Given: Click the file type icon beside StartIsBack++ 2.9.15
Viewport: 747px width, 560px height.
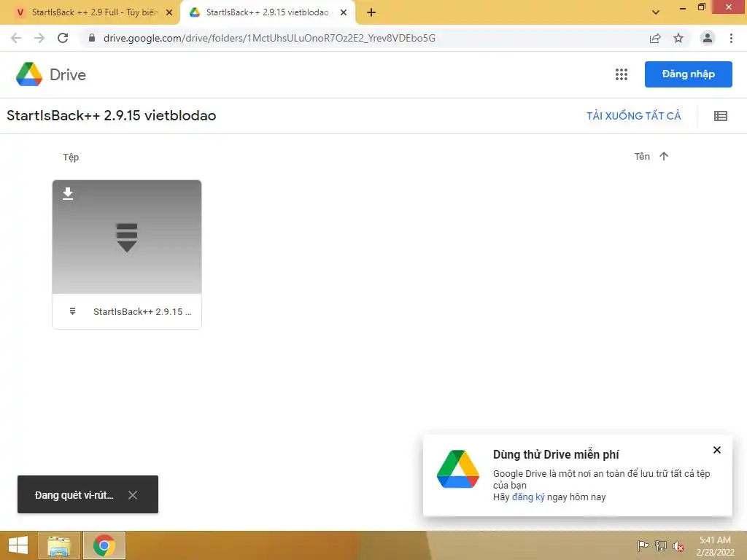Looking at the screenshot, I should pyautogui.click(x=72, y=311).
